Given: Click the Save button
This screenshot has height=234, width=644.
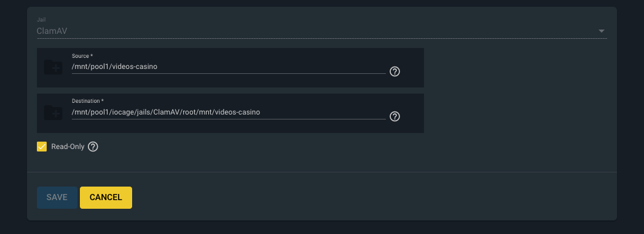Looking at the screenshot, I should [x=57, y=198].
